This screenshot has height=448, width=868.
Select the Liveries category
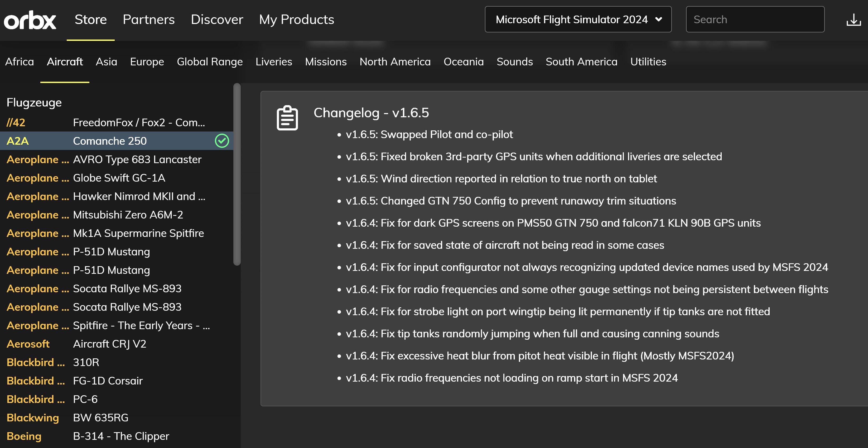tap(274, 62)
